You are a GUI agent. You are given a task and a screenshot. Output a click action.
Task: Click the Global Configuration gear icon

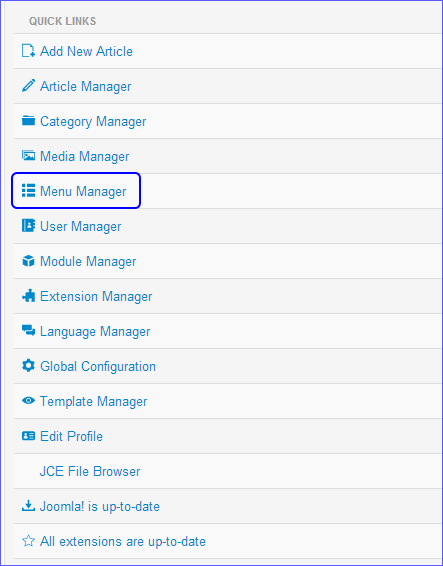(28, 366)
